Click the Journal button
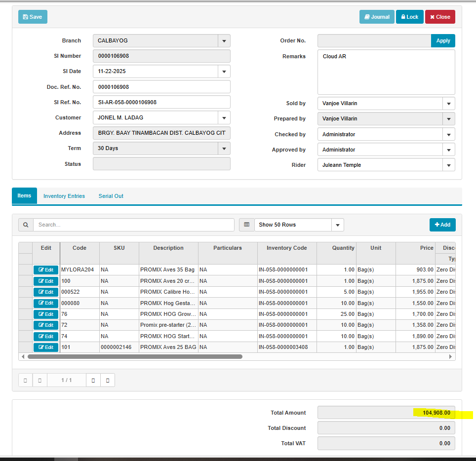This screenshot has width=476, height=461. (377, 17)
